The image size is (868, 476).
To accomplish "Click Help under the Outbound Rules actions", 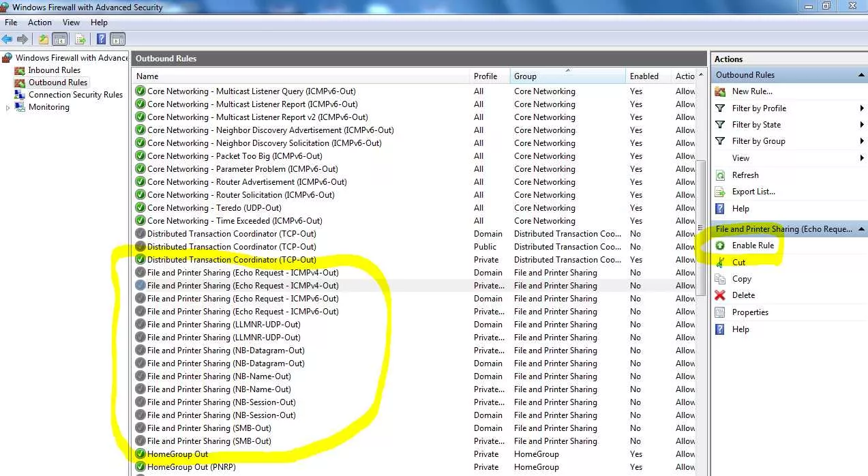I will pos(740,209).
